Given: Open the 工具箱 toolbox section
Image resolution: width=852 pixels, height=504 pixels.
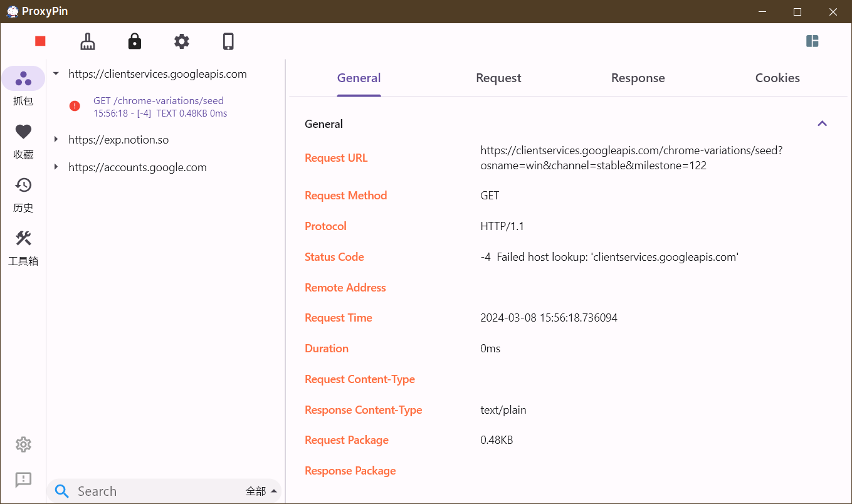Looking at the screenshot, I should (x=23, y=247).
